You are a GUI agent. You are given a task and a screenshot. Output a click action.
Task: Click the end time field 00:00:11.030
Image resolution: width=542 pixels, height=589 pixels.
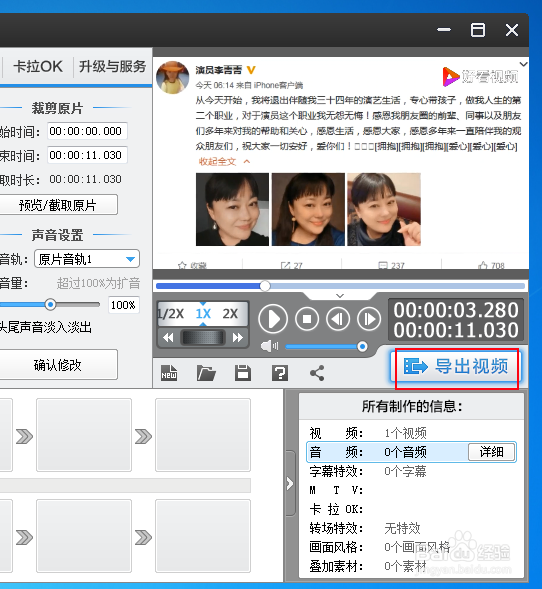(x=88, y=155)
